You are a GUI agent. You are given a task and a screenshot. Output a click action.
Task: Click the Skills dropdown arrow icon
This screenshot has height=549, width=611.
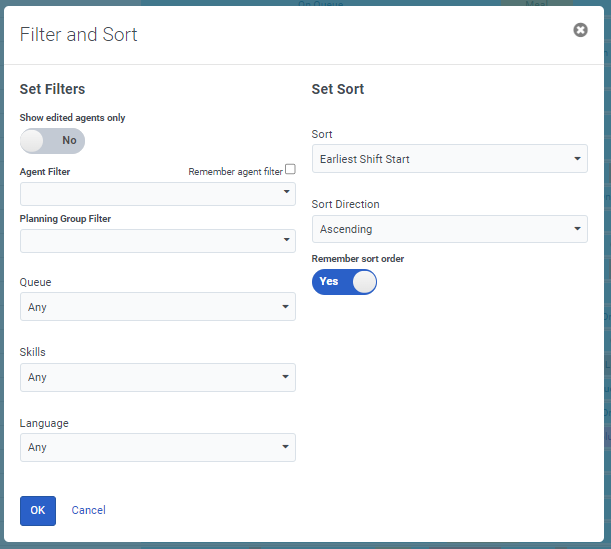(286, 377)
